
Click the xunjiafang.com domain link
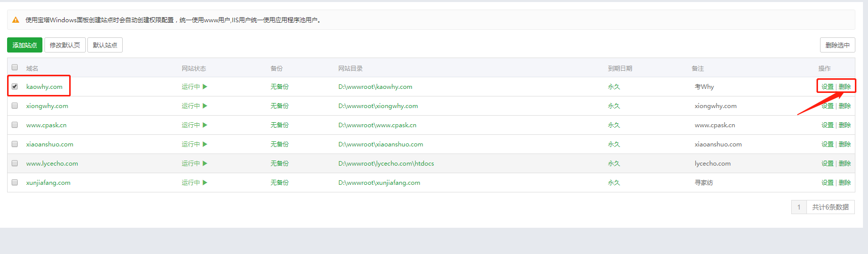(x=48, y=183)
